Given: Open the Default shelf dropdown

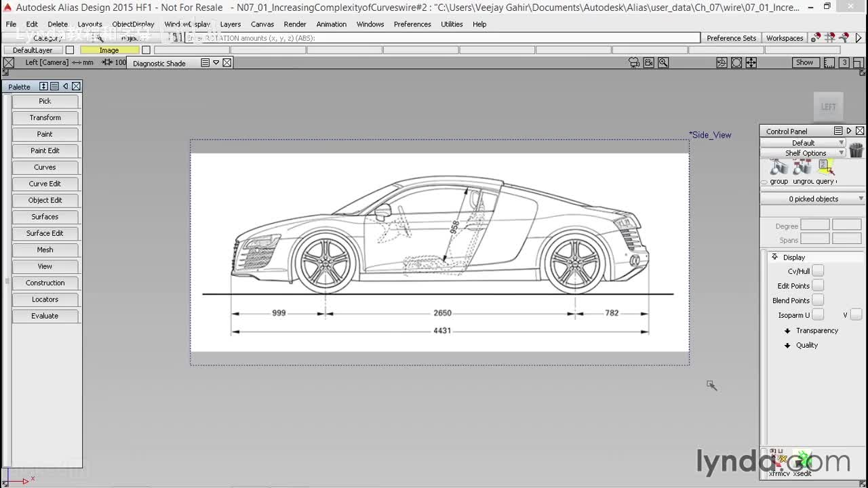Looking at the screenshot, I should [x=804, y=143].
